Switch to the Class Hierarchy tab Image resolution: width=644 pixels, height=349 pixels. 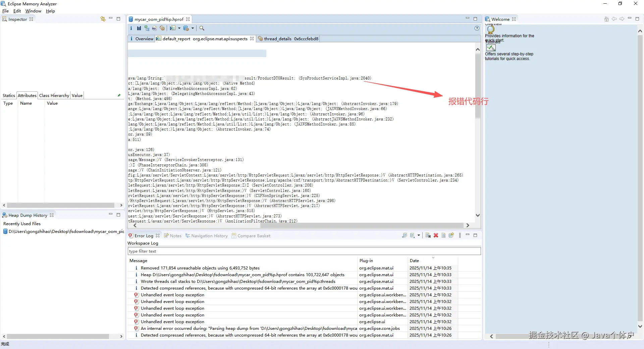(54, 95)
